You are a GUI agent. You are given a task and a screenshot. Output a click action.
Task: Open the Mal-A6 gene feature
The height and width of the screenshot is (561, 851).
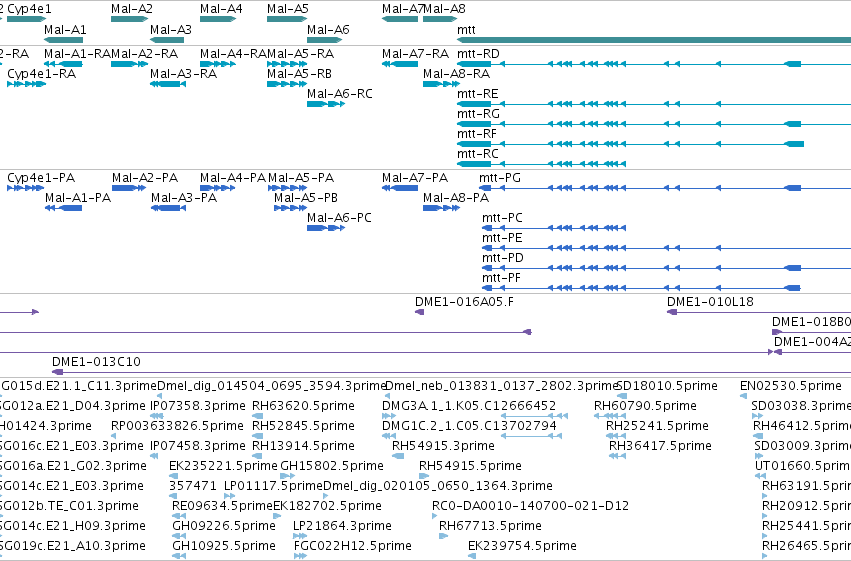pyautogui.click(x=325, y=40)
